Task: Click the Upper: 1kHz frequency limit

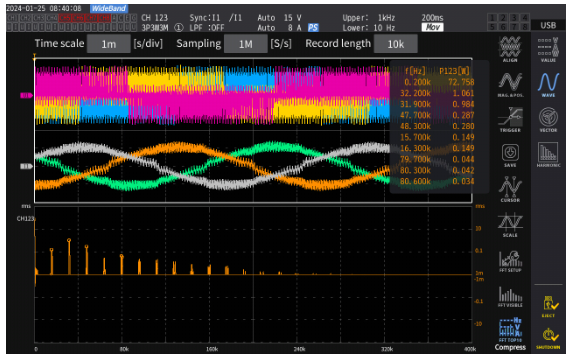Action: coord(369,17)
